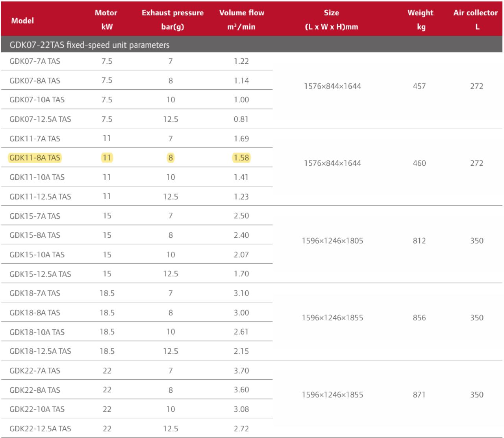Click the Weight kg column header
The height and width of the screenshot is (438, 504).
[x=420, y=20]
